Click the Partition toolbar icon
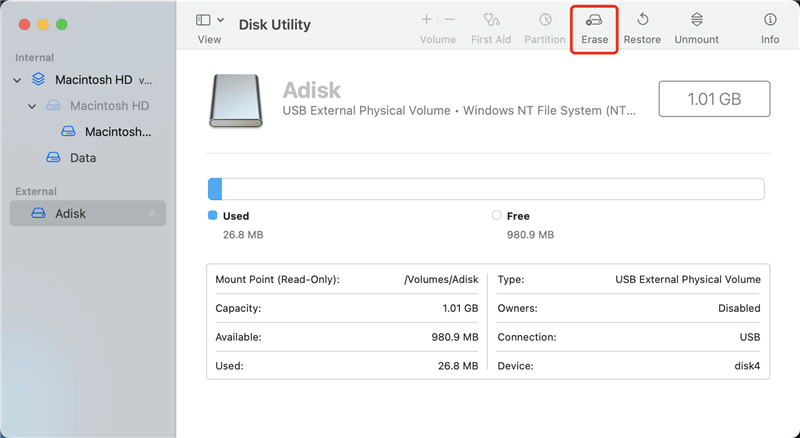This screenshot has height=438, width=800. tap(545, 20)
